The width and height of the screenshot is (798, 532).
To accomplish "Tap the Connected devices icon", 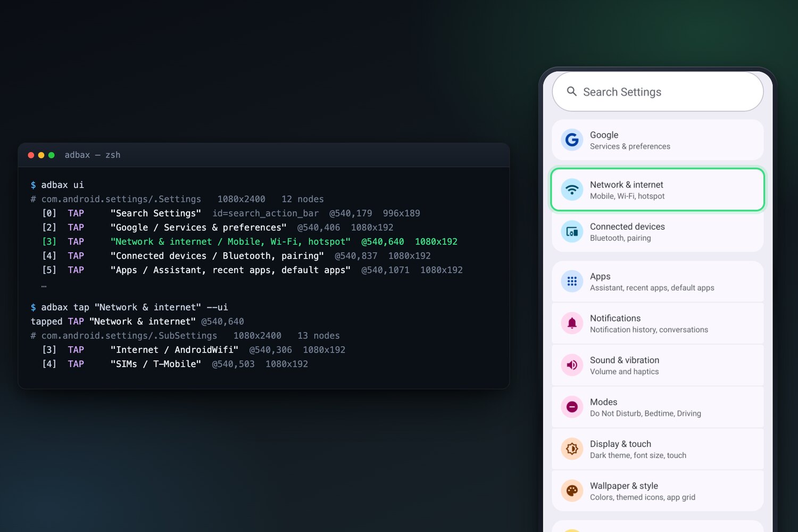I will click(x=572, y=231).
